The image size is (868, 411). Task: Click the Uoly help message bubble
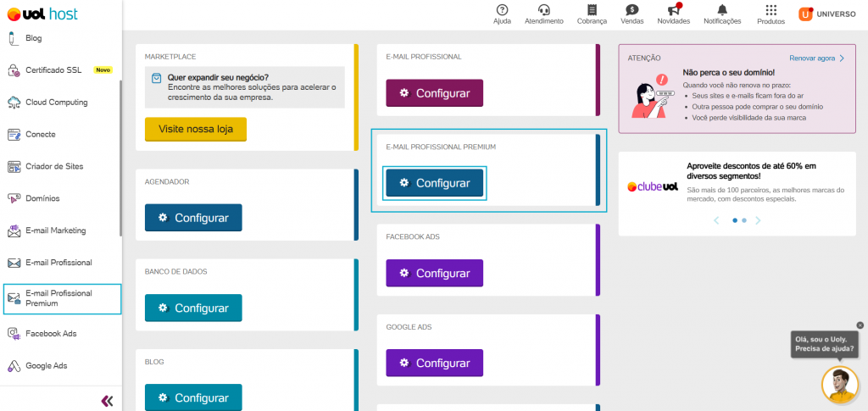click(x=824, y=344)
